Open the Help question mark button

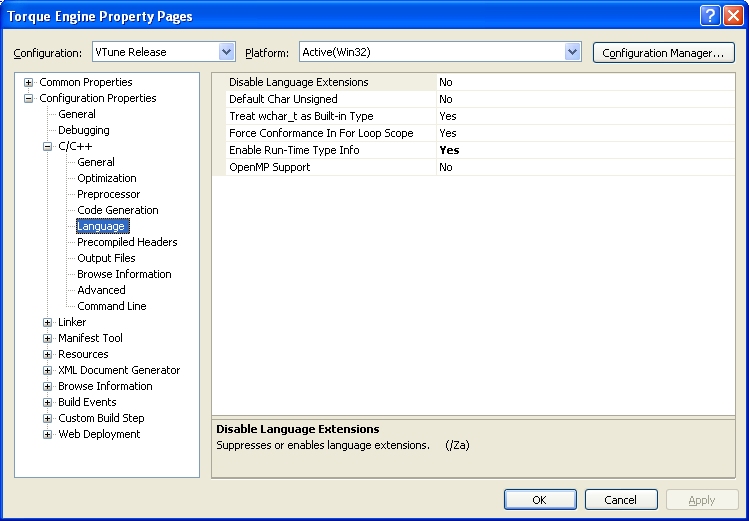[709, 16]
